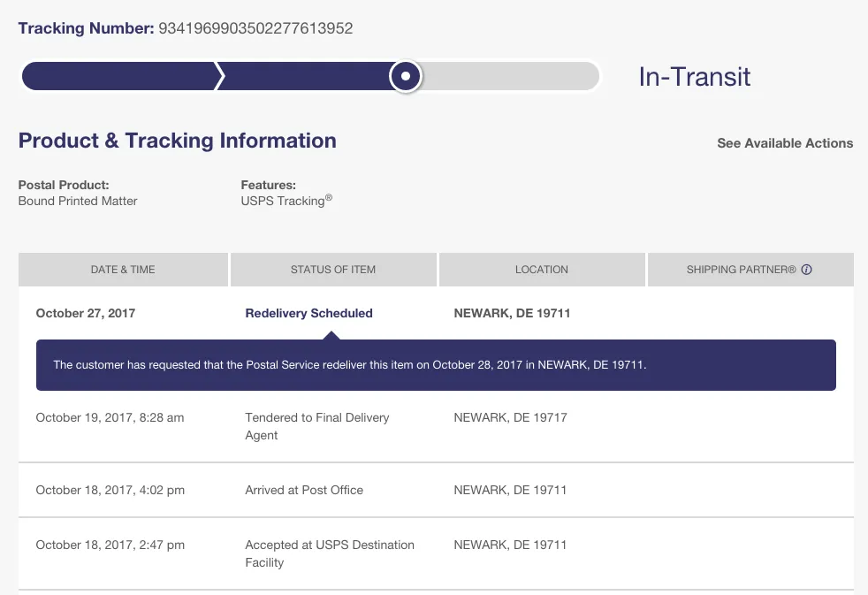
Task: Select the Tendered to Final Delivery Agent row
Action: [317, 426]
